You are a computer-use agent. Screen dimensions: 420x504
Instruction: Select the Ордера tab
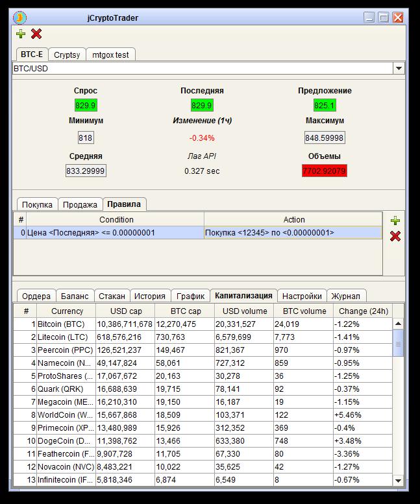(36, 296)
